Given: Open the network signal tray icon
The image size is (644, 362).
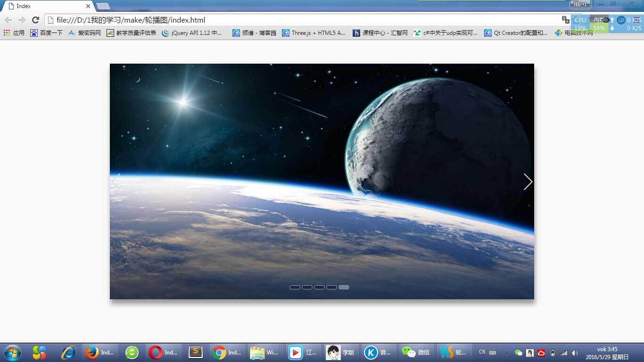Looking at the screenshot, I should click(x=564, y=353).
